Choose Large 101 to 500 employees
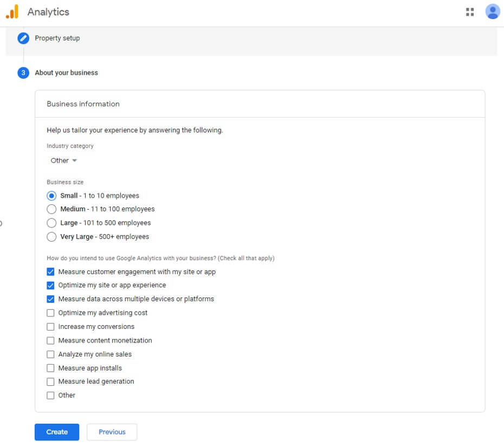The height and width of the screenshot is (447, 504). 51,223
